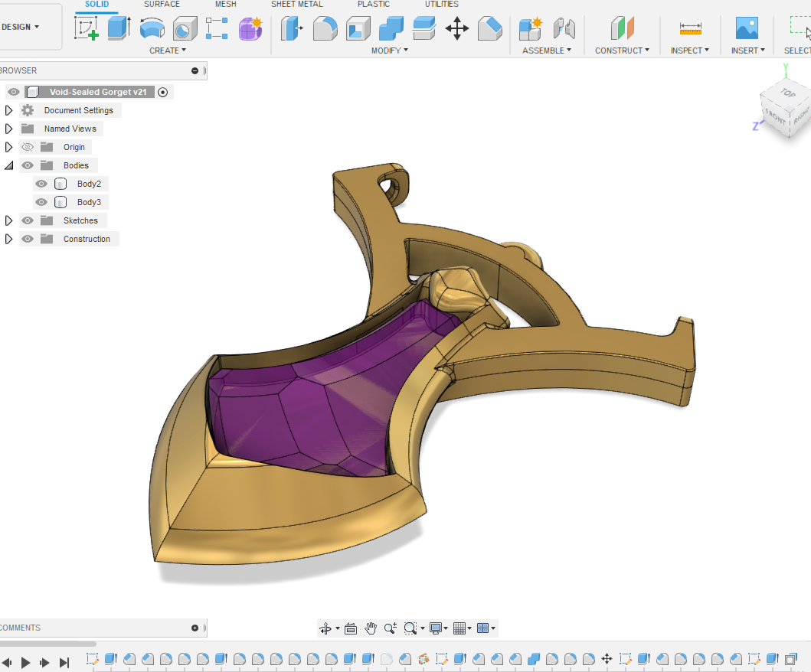
Task: Click the Orbit navigation icon
Action: (x=325, y=628)
